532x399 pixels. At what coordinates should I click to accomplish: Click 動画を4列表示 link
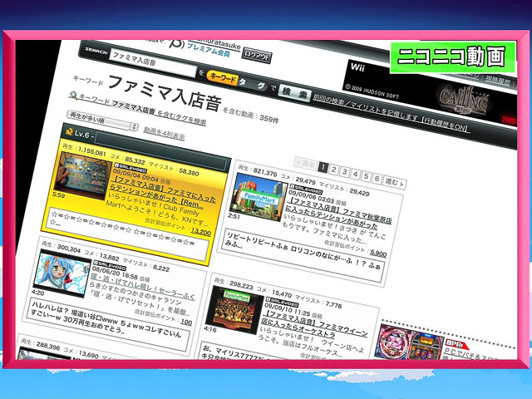[x=163, y=131]
